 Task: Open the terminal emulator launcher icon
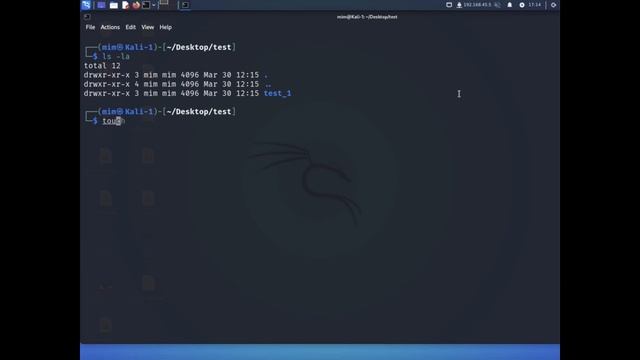tap(146, 5)
